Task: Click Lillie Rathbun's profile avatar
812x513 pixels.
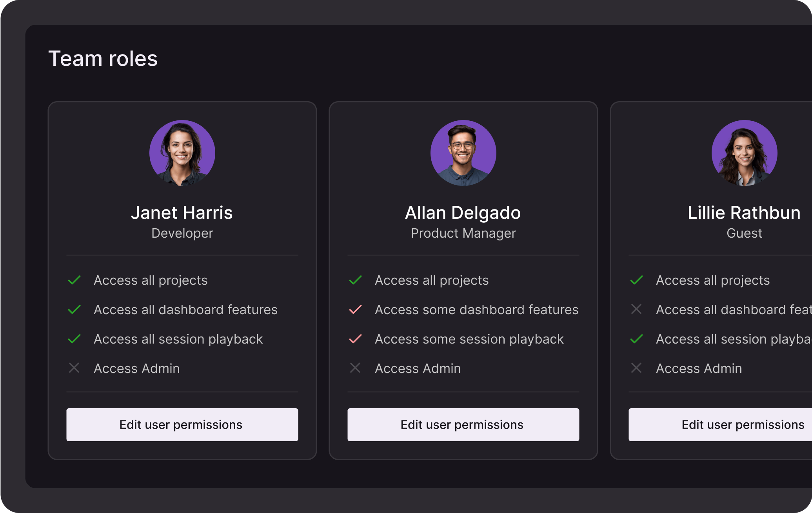Action: [744, 153]
